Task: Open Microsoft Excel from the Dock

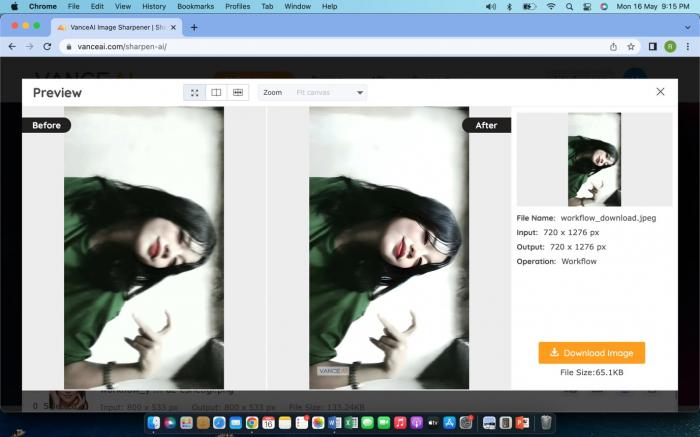Action: coord(351,422)
